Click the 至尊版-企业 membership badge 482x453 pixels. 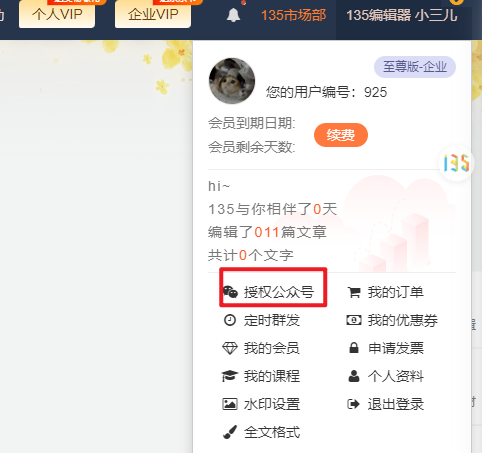(x=415, y=67)
